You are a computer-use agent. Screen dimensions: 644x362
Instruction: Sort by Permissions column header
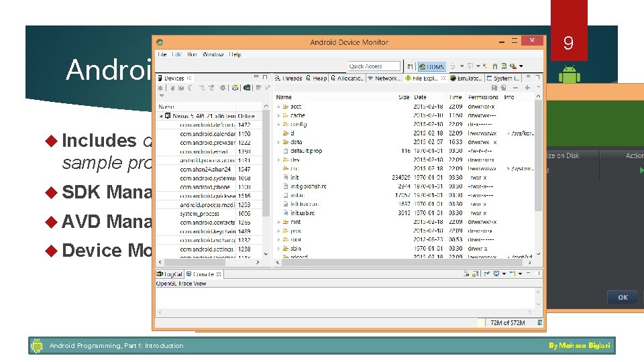click(x=483, y=97)
